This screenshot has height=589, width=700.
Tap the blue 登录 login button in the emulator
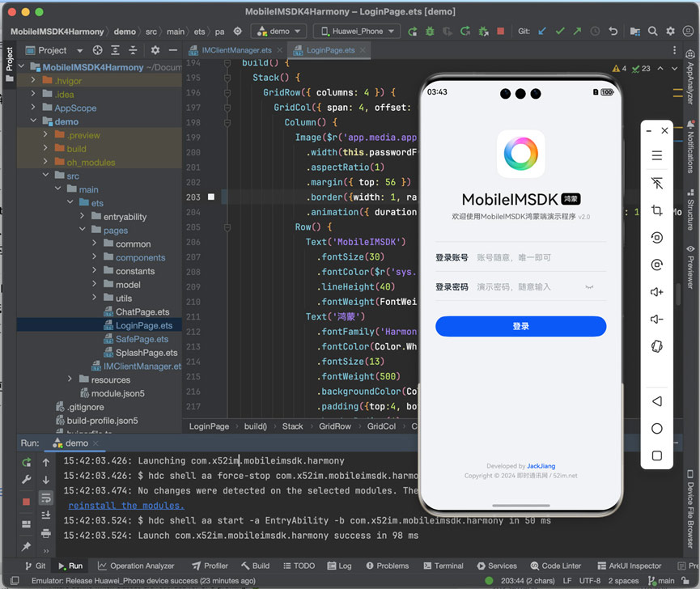coord(520,326)
